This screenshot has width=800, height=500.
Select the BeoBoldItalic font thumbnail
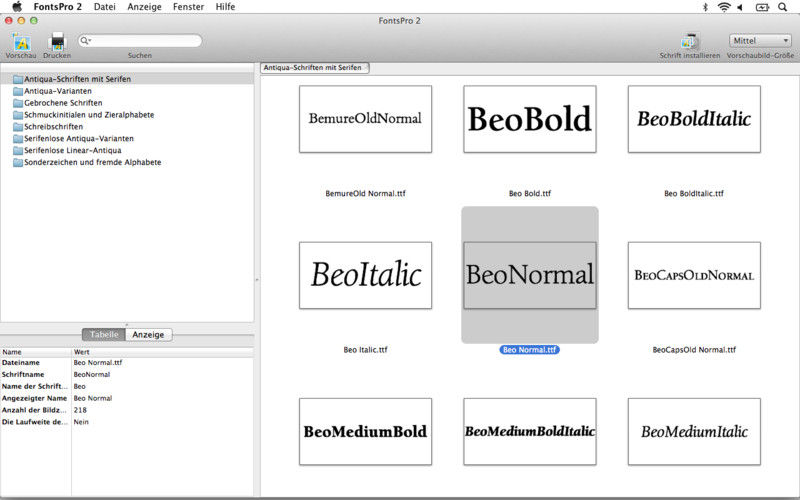click(694, 119)
